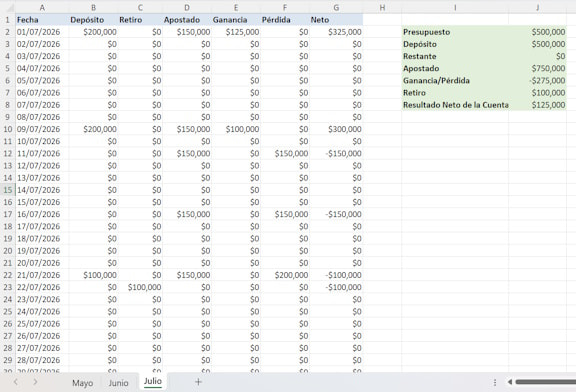Select column B header
The width and height of the screenshot is (576, 392).
point(93,8)
